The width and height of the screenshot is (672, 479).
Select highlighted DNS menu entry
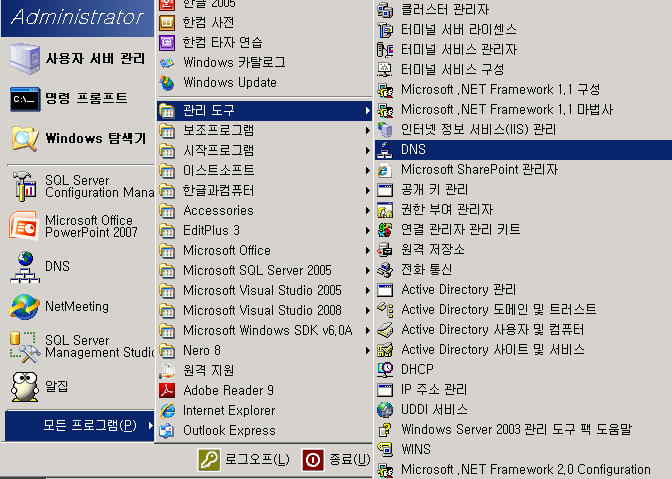pos(523,150)
